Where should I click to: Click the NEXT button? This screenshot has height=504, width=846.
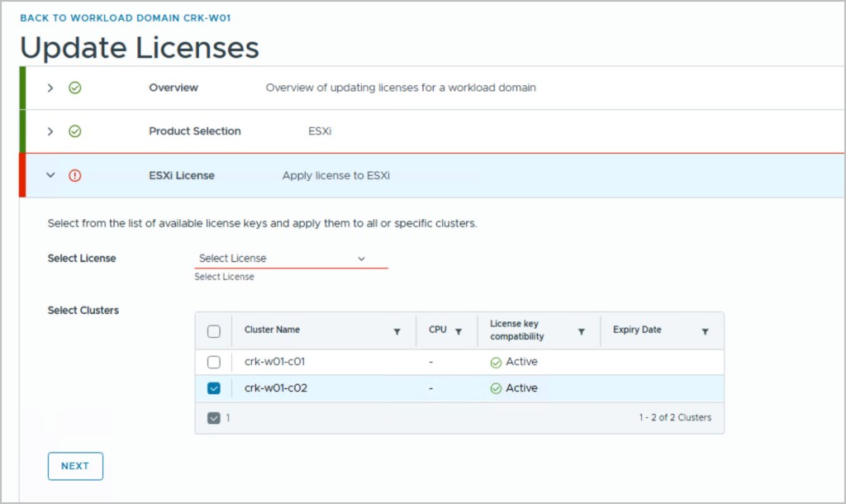click(75, 466)
